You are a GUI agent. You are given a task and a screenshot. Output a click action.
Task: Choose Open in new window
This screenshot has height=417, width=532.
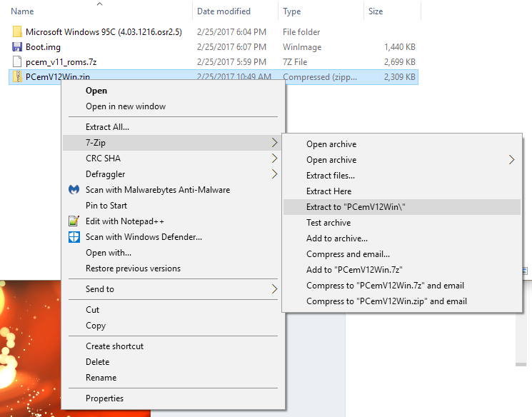[x=173, y=106]
